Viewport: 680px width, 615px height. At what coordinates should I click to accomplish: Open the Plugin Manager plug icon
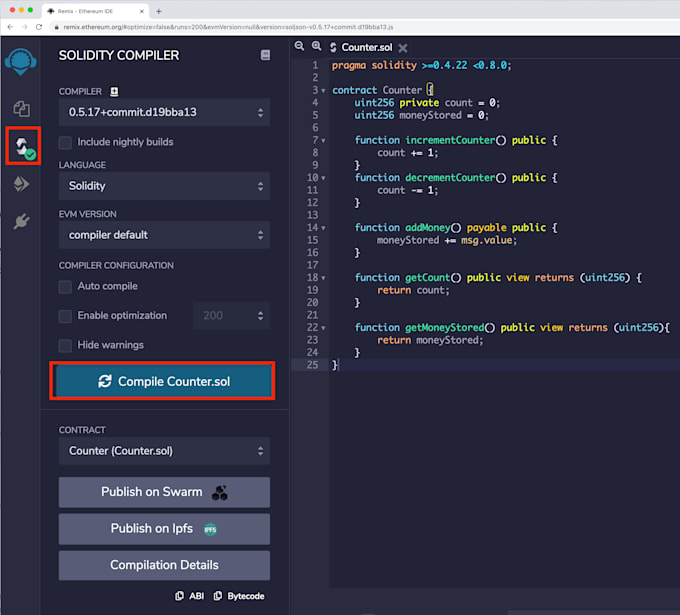point(21,222)
